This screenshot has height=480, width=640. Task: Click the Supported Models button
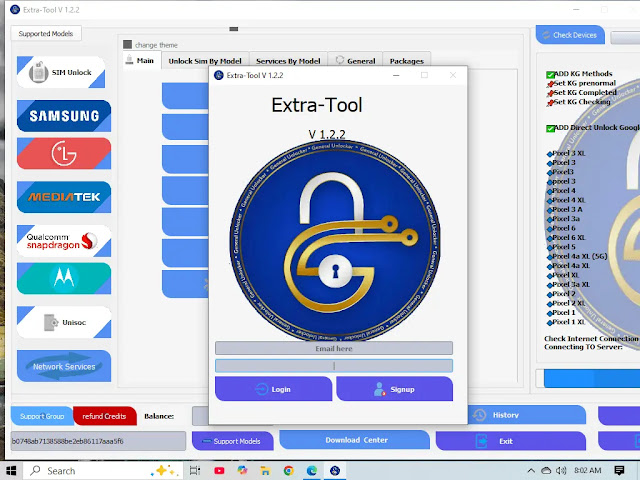pyautogui.click(x=46, y=33)
